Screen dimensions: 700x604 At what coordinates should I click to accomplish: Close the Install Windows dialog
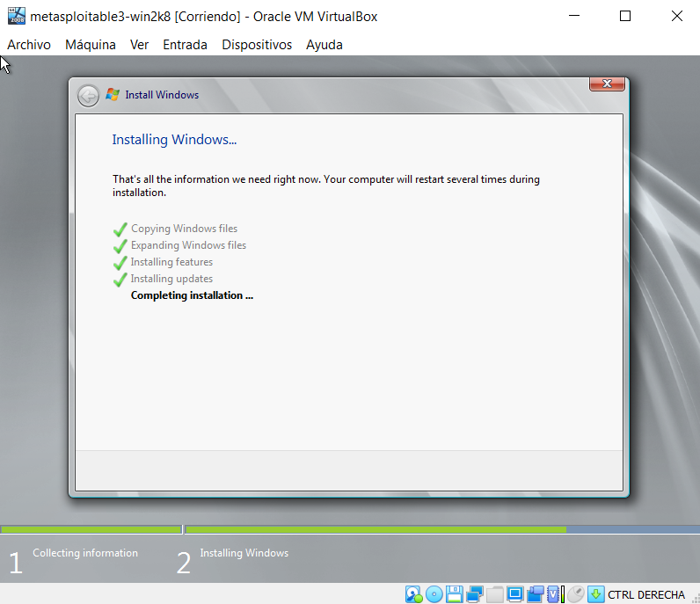[x=607, y=84]
